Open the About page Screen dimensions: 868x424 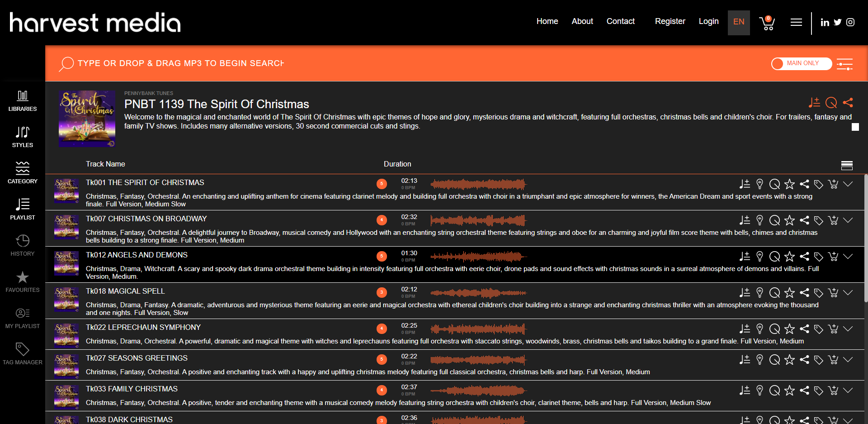582,21
